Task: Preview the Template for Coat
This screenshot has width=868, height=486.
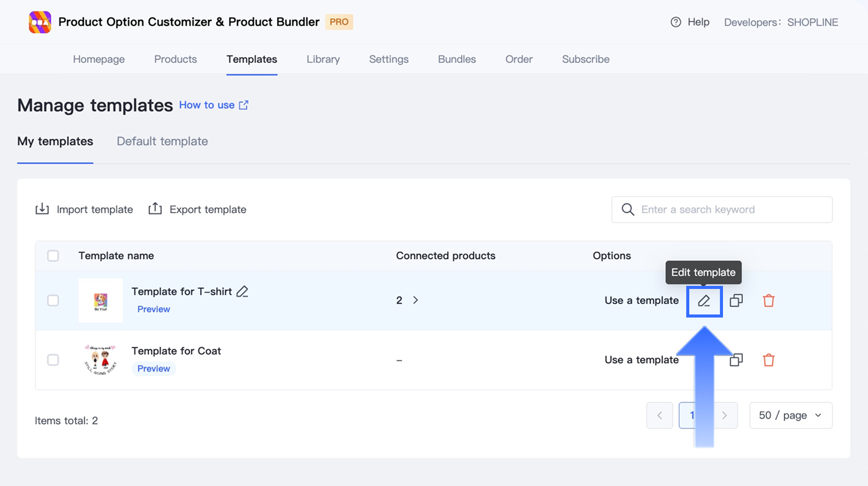Action: pyautogui.click(x=154, y=369)
